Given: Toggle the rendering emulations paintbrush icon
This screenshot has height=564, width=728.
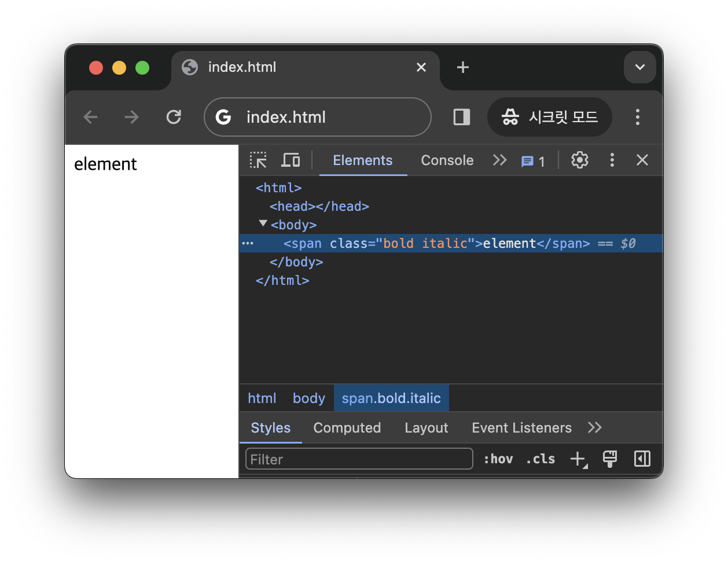Looking at the screenshot, I should 610,459.
